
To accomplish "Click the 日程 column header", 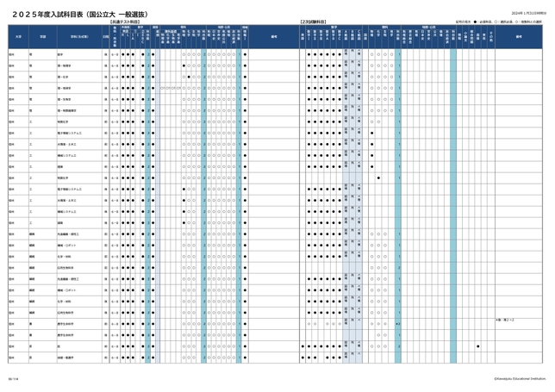I will pyautogui.click(x=105, y=37).
